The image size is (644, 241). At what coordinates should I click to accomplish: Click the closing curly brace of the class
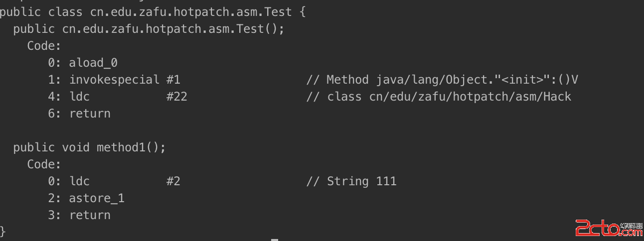click(3, 231)
